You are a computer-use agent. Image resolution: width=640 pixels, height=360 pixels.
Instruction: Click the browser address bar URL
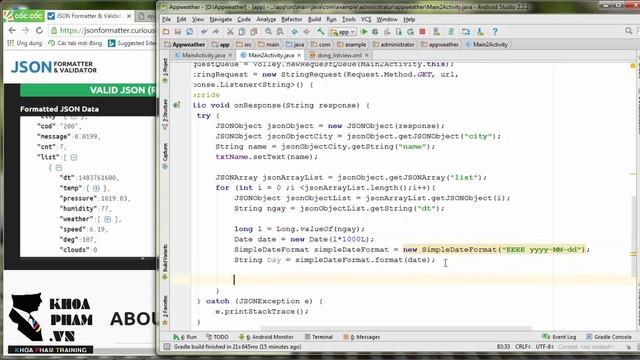pyautogui.click(x=107, y=30)
